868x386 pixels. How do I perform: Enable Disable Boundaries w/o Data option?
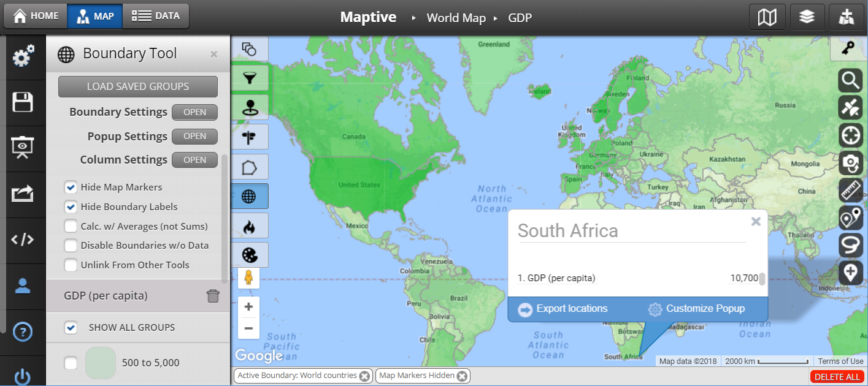click(71, 245)
